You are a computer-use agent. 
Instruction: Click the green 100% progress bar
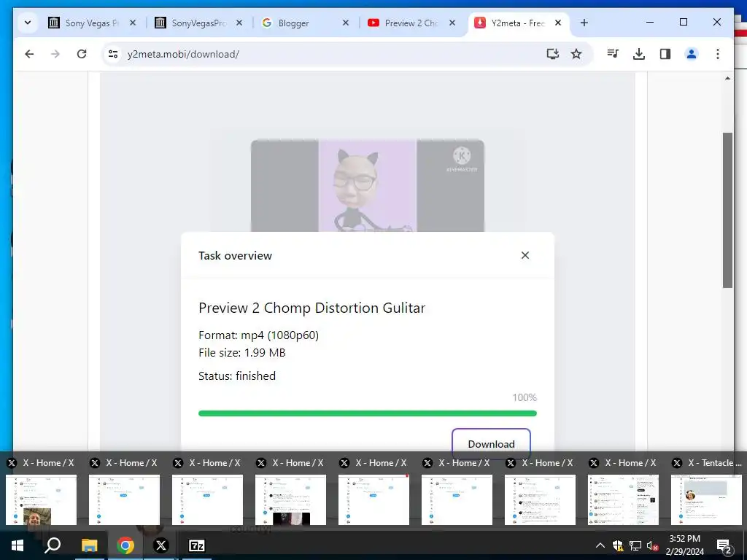[368, 413]
